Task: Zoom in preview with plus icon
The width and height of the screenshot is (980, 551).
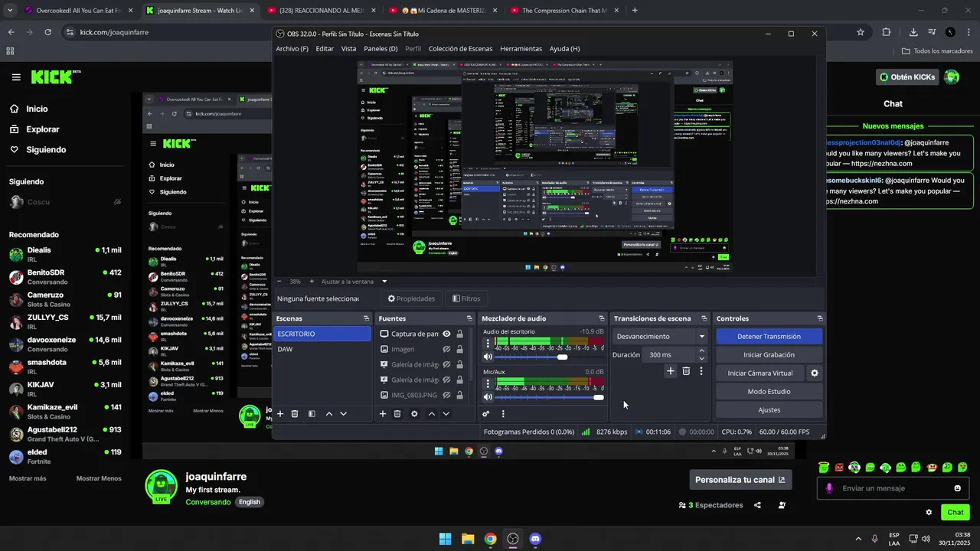Action: pyautogui.click(x=311, y=282)
